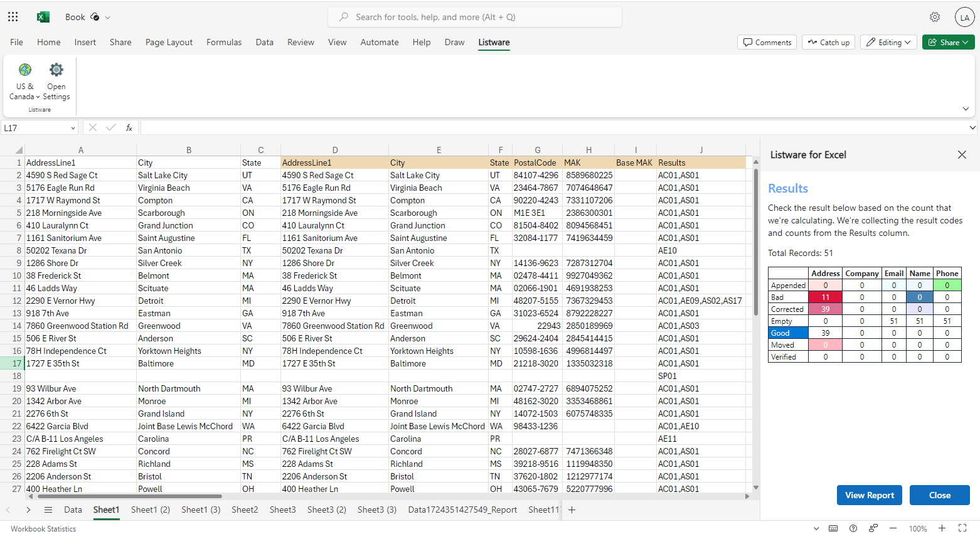The image size is (980, 534).
Task: Open the Comments button
Action: click(767, 42)
